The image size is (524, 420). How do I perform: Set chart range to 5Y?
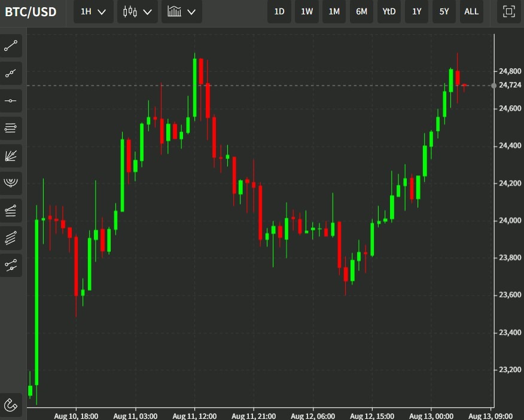[x=444, y=12]
